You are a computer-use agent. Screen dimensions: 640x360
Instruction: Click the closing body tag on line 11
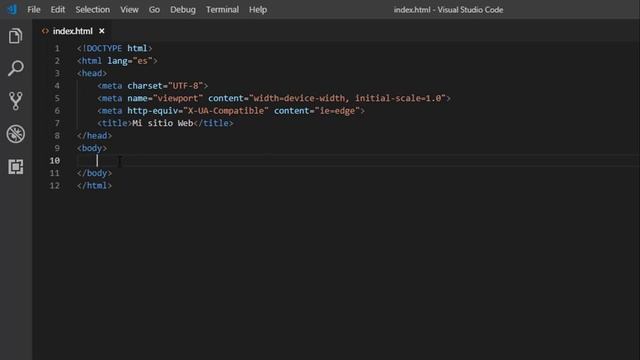pyautogui.click(x=94, y=173)
